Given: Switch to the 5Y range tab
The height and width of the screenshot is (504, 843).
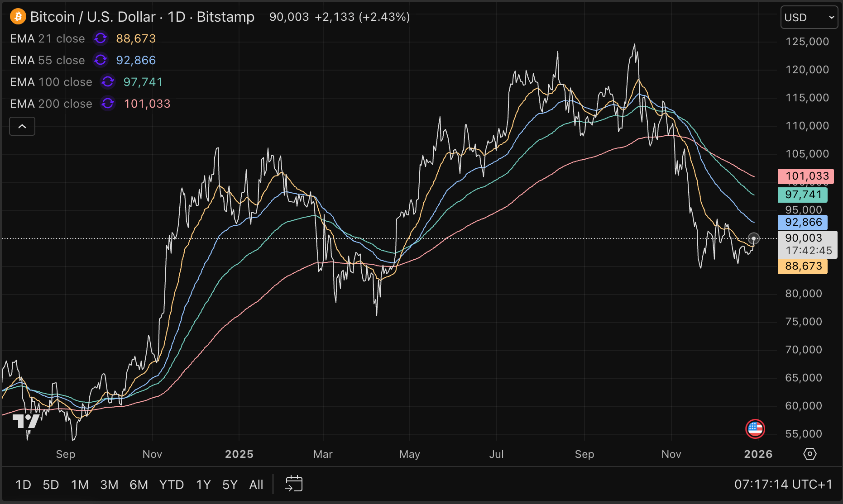Looking at the screenshot, I should (230, 484).
